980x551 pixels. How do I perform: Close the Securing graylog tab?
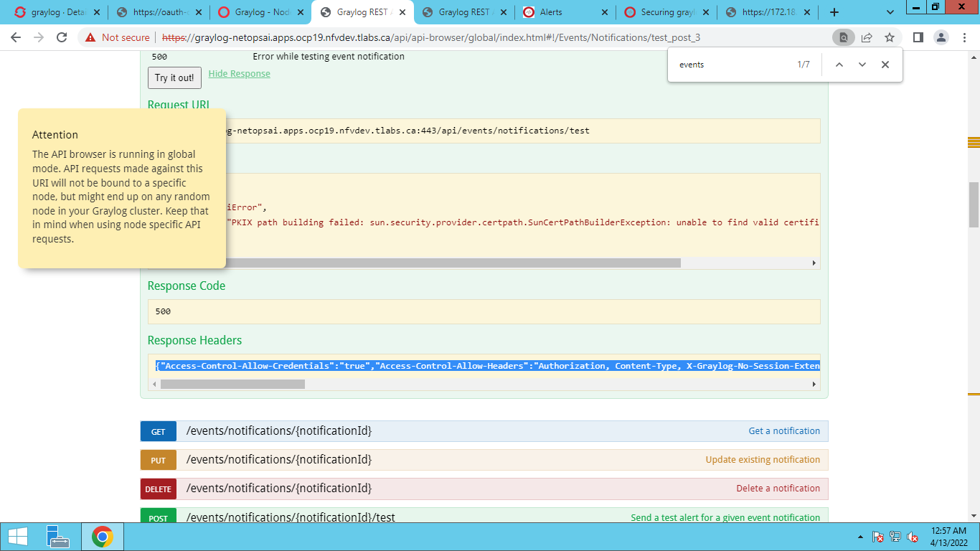(x=707, y=12)
